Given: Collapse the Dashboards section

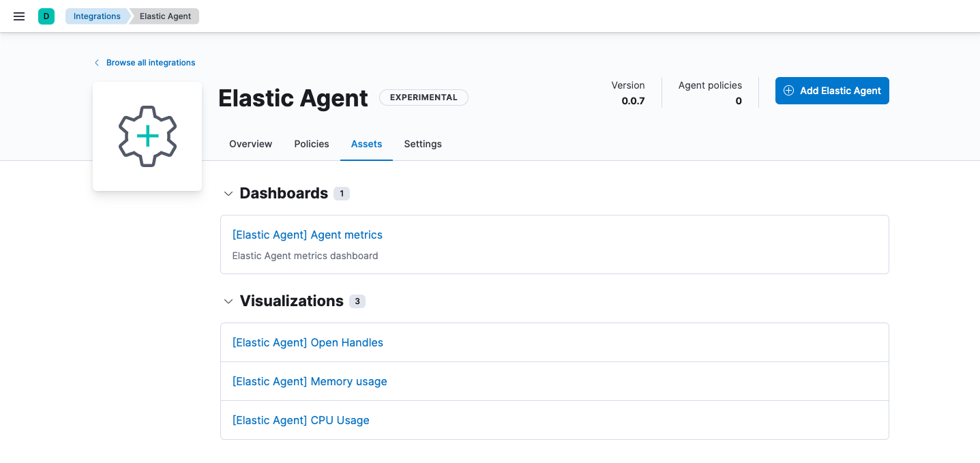Looking at the screenshot, I should point(228,194).
